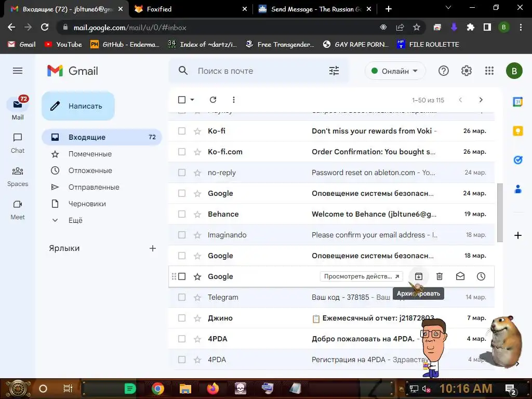Open Chrome extensions puzzle icon
The image size is (532, 399).
pos(470,28)
